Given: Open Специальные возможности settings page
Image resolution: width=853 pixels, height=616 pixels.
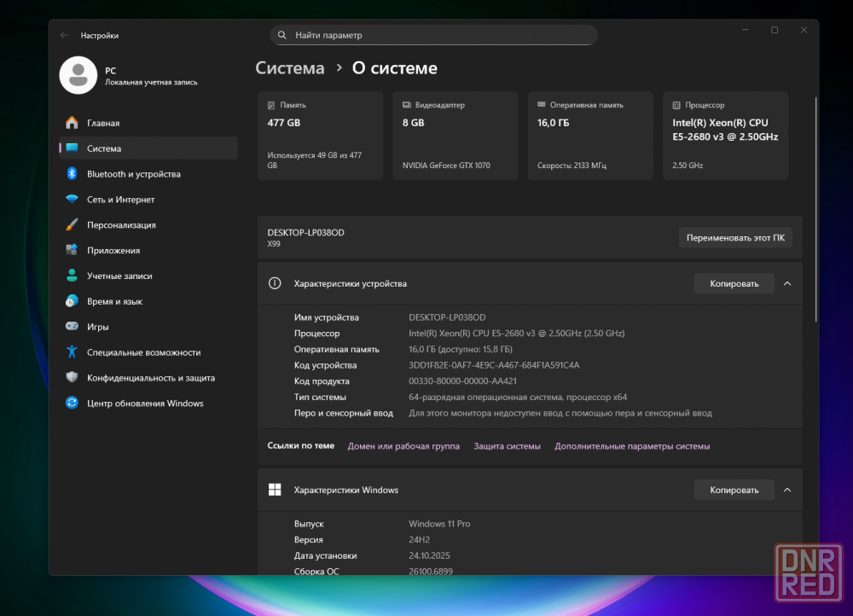Looking at the screenshot, I should pyautogui.click(x=143, y=352).
